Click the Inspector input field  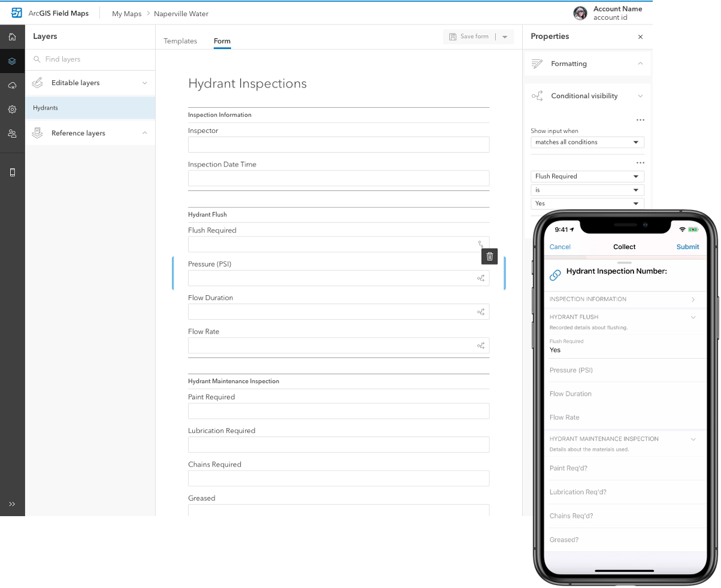(338, 144)
